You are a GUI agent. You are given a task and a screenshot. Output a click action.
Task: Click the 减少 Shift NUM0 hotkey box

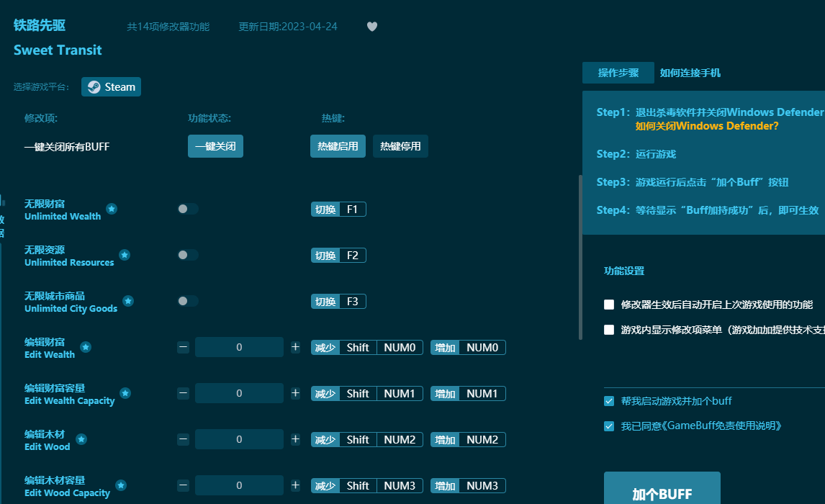pyautogui.click(x=366, y=347)
